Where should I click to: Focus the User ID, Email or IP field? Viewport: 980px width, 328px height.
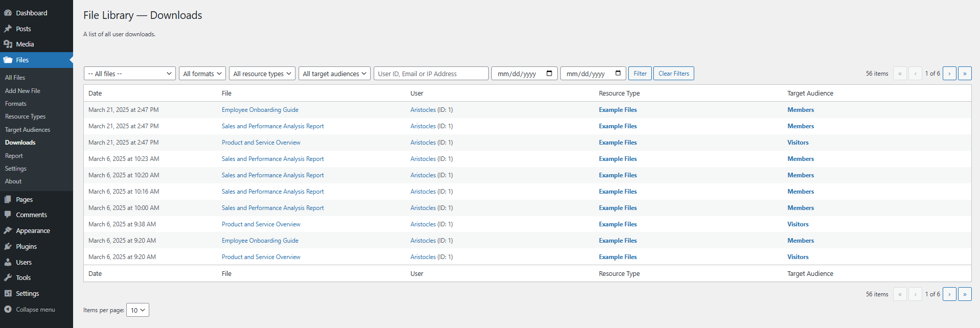[430, 74]
